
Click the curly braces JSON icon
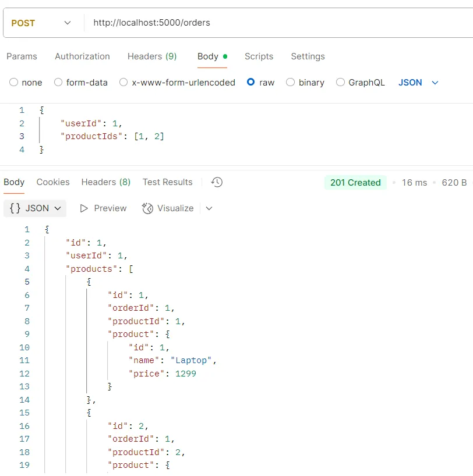(16, 208)
